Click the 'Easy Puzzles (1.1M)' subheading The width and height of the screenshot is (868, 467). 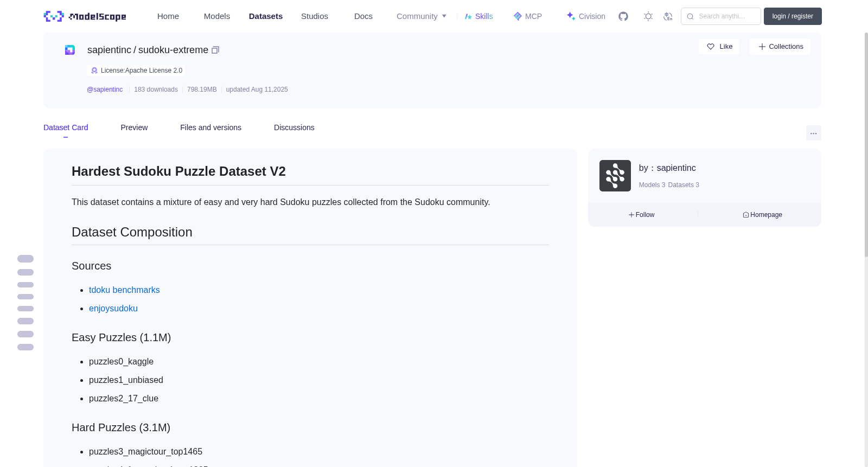(121, 337)
